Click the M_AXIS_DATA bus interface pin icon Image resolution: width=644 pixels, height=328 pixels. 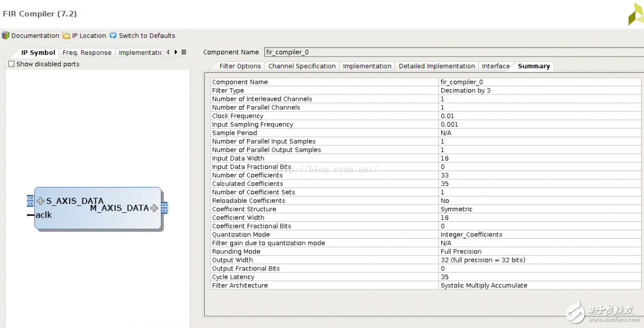coord(165,208)
